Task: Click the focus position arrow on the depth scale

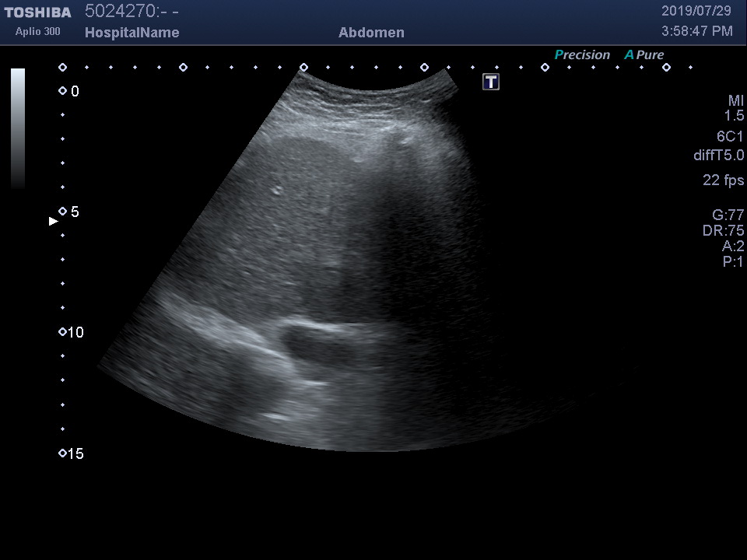Action: 54,221
